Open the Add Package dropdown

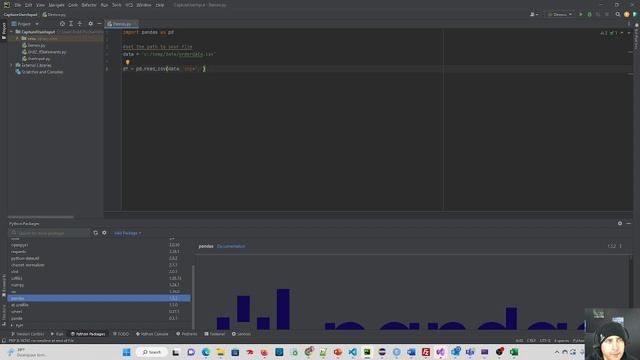coord(128,233)
